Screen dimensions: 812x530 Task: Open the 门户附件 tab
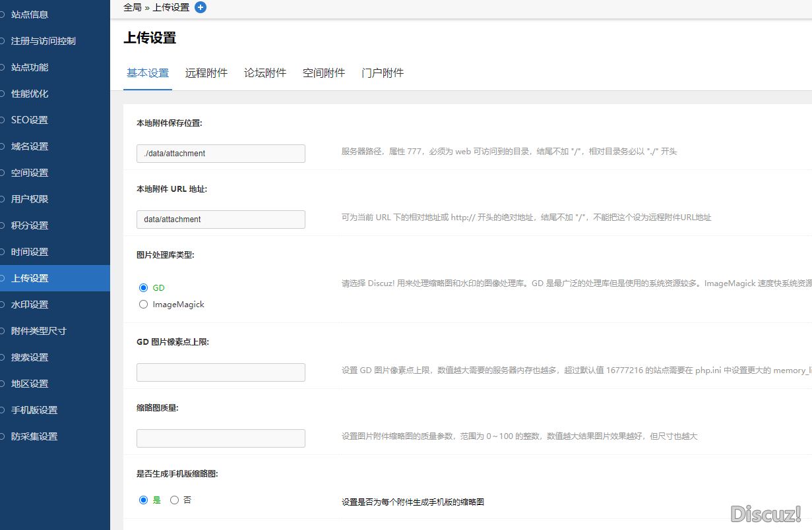382,73
